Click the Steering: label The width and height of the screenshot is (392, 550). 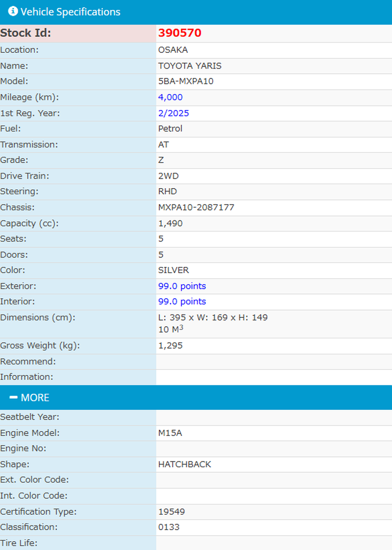pyautogui.click(x=19, y=191)
